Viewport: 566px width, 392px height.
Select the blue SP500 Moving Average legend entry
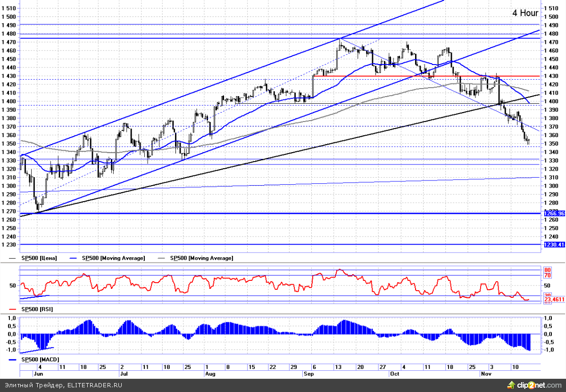[x=113, y=258]
